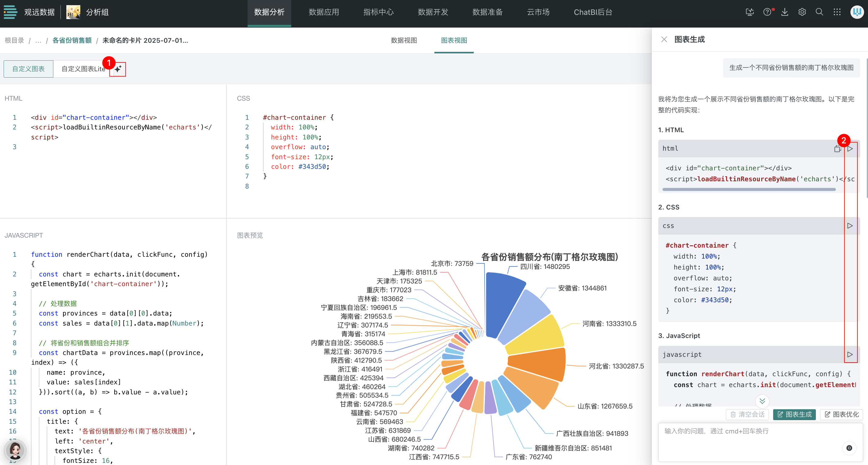Viewport: 868px width, 465px height.
Task: Open 云市场 from the top menu
Action: pyautogui.click(x=538, y=12)
